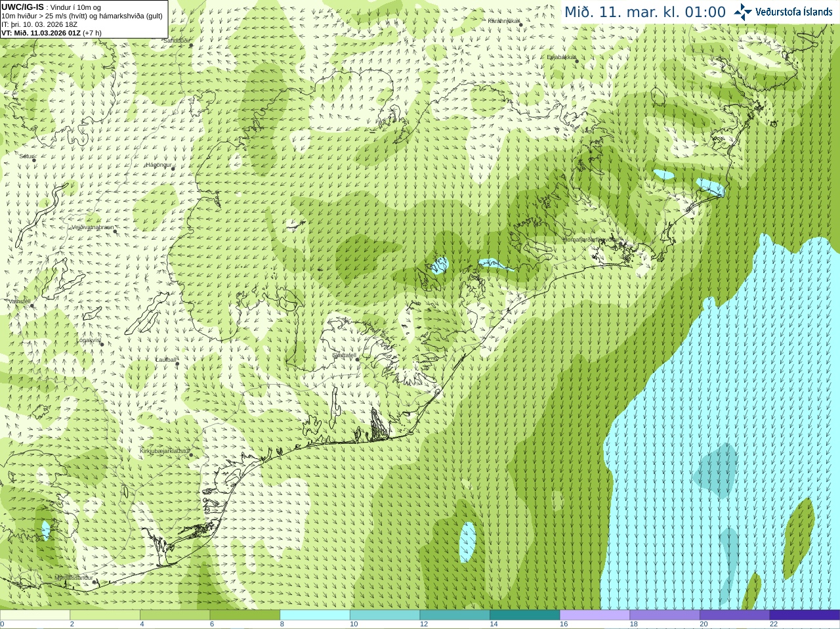This screenshot has width=840, height=629.
Task: Click the Hornafjarðarflugvöllur place label
Action: 590,240
